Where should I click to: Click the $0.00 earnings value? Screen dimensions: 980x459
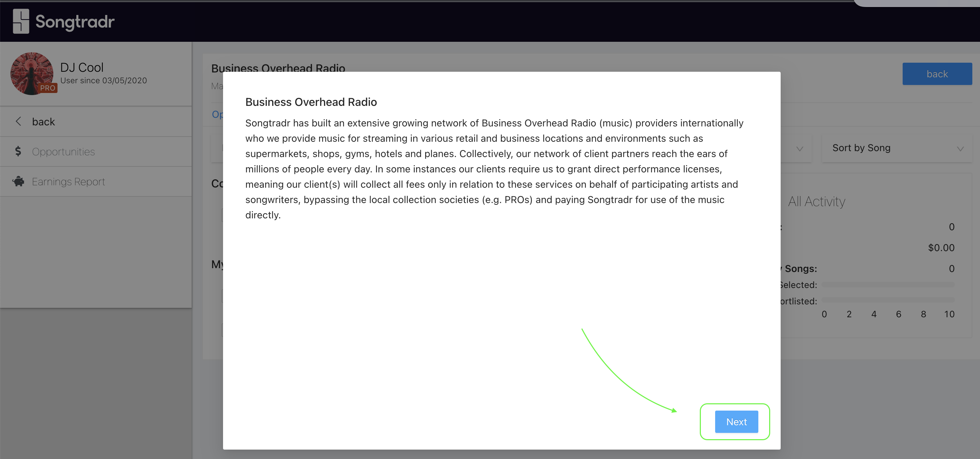click(x=941, y=248)
